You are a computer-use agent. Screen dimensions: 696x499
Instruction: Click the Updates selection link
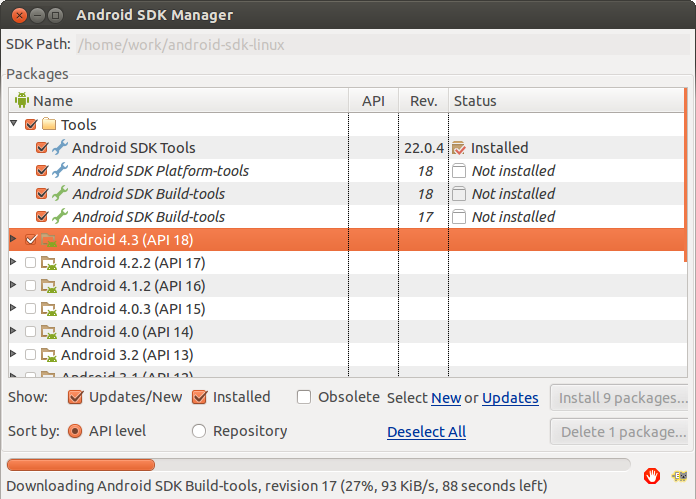[x=510, y=398]
